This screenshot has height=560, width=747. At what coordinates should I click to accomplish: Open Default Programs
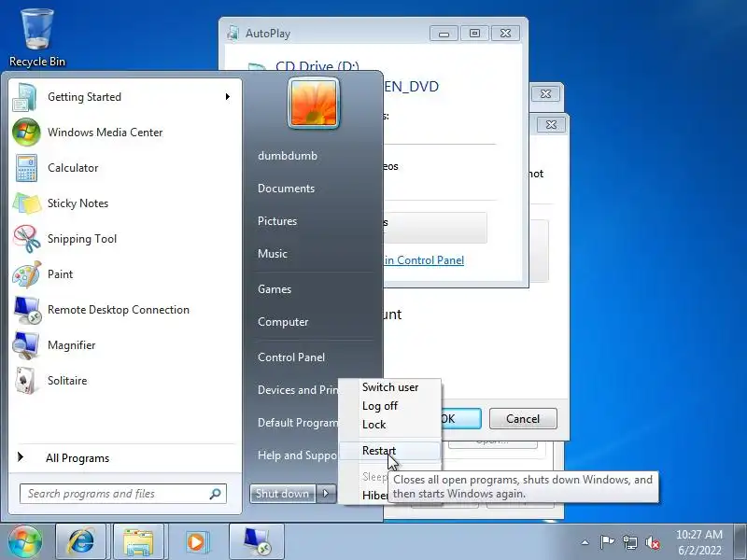point(298,423)
